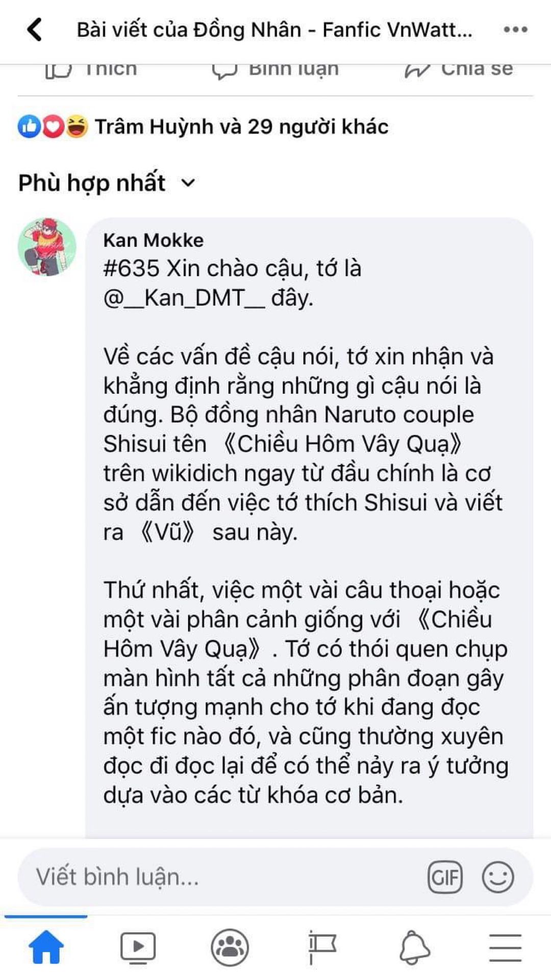Open the Watch video tab icon
Screen dimensions: 551x980
coord(138,947)
